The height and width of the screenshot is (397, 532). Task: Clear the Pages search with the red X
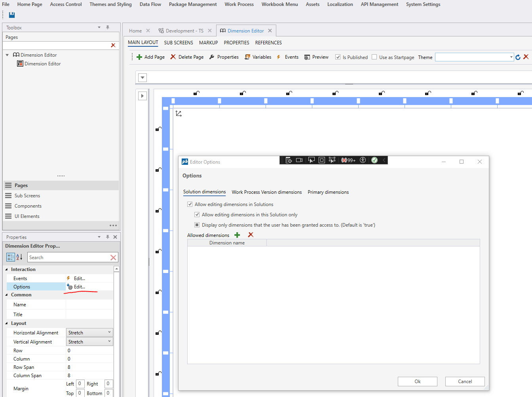[113, 46]
